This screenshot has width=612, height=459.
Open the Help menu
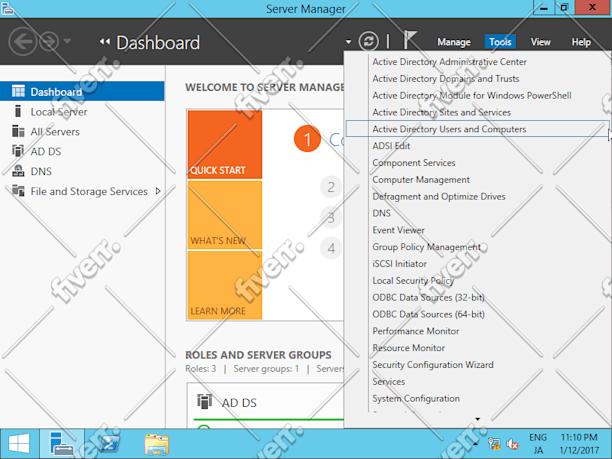point(581,42)
